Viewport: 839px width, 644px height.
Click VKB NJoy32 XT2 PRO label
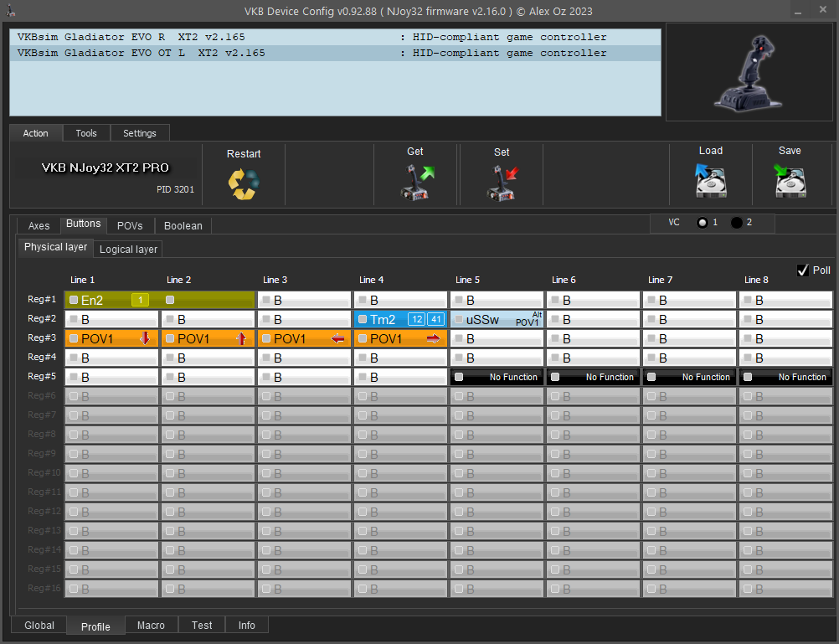106,167
